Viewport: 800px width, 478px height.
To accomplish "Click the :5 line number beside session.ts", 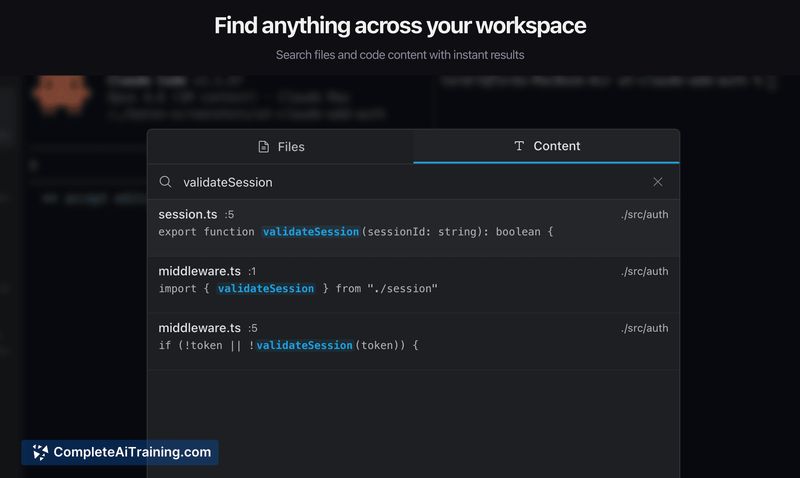I will point(229,215).
